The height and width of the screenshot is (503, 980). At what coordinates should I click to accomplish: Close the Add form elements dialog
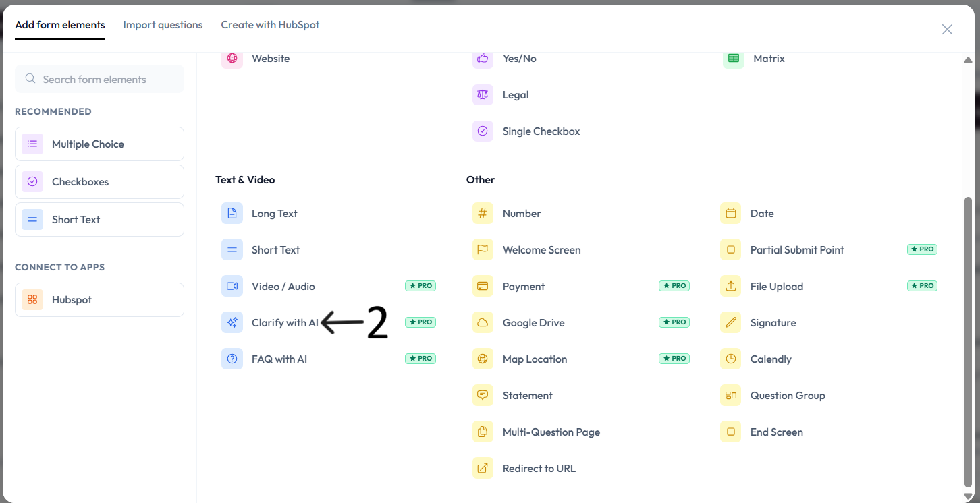coord(947,29)
